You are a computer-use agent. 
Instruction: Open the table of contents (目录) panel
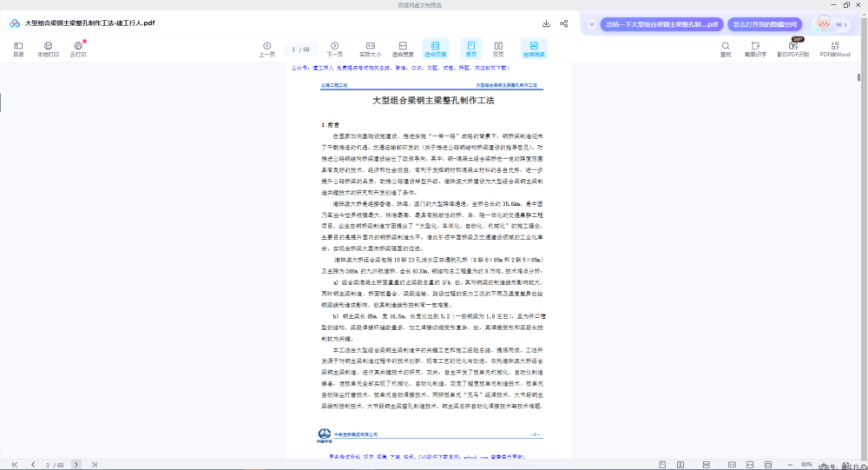pos(18,50)
